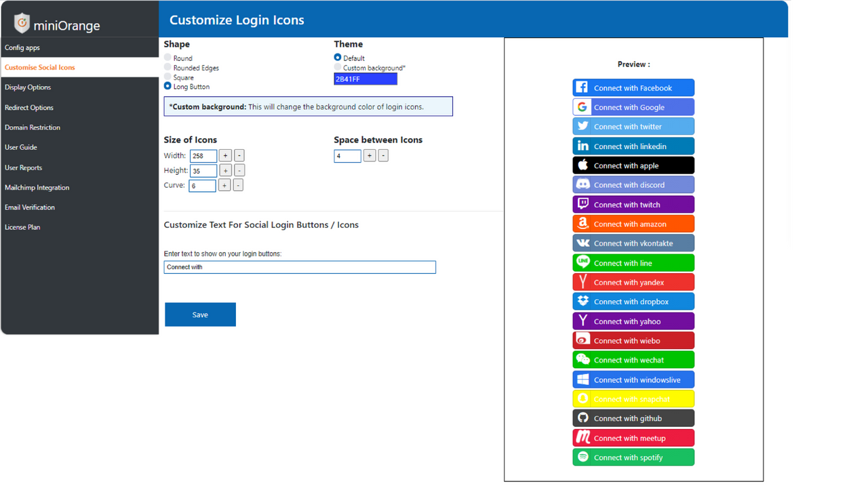The width and height of the screenshot is (868, 488).
Task: Select the Rounded Edges shape option
Action: 167,67
